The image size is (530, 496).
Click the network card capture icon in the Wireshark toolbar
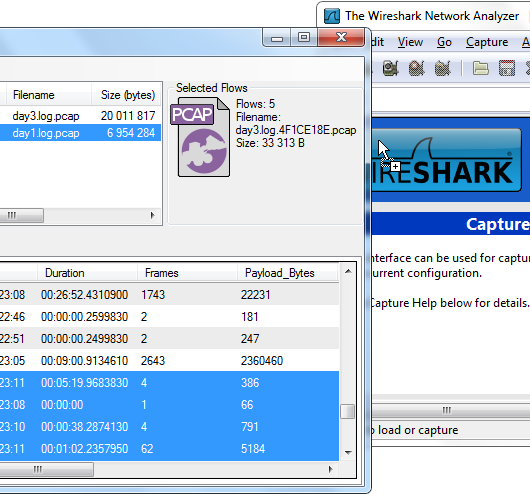coord(390,68)
